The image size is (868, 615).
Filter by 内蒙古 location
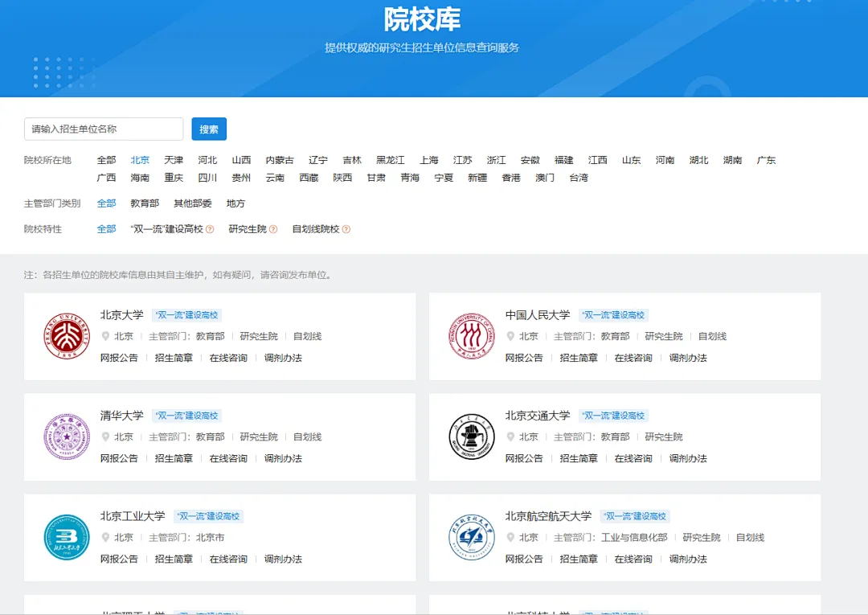coord(280,160)
